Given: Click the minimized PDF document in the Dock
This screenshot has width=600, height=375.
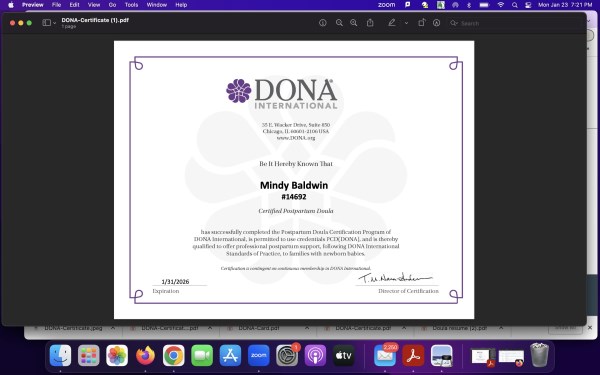Looking at the screenshot, I should tap(483, 357).
